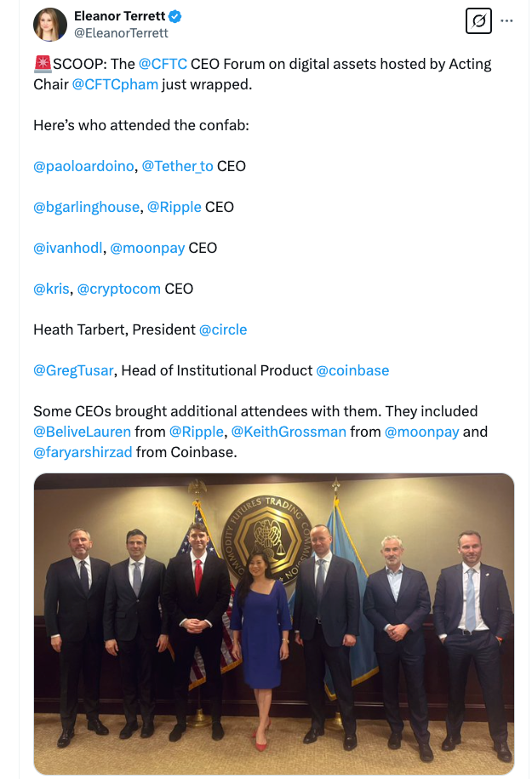Open Grok analysis for this post
Viewport: 532px width, 779px height.
[478, 21]
